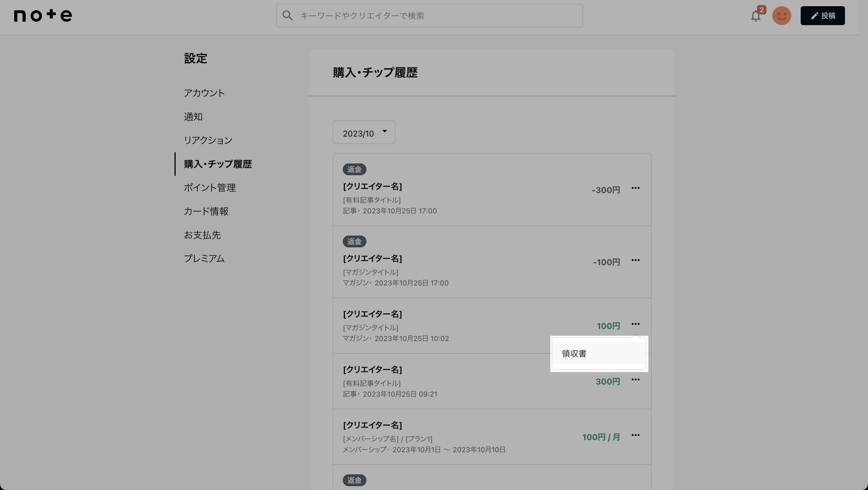Open プレミアム settings
The height and width of the screenshot is (490, 868).
(204, 258)
